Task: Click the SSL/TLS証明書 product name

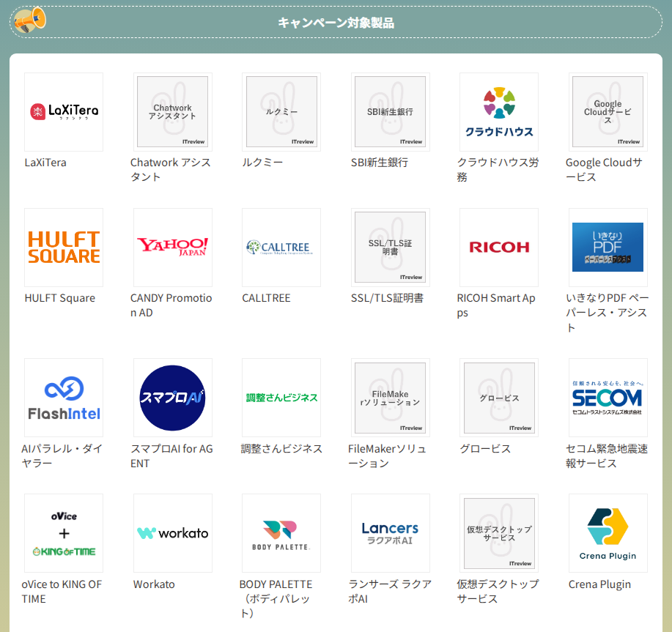Action: click(x=387, y=298)
